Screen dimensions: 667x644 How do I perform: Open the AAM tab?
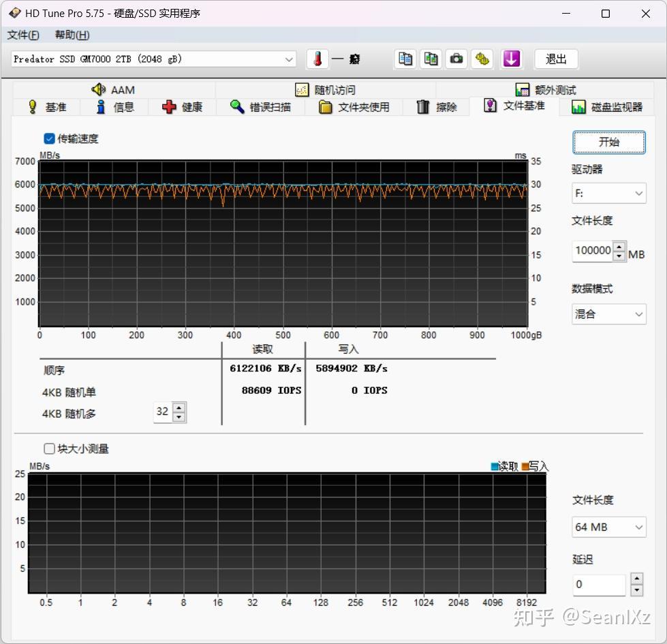tap(113, 89)
